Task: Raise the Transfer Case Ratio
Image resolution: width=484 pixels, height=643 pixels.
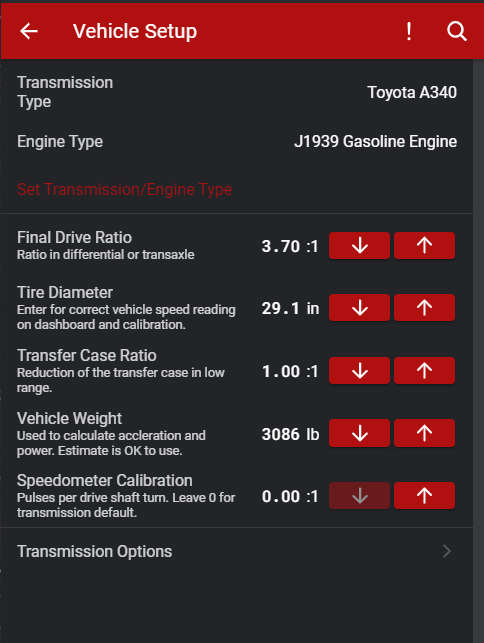Action: [x=424, y=371]
